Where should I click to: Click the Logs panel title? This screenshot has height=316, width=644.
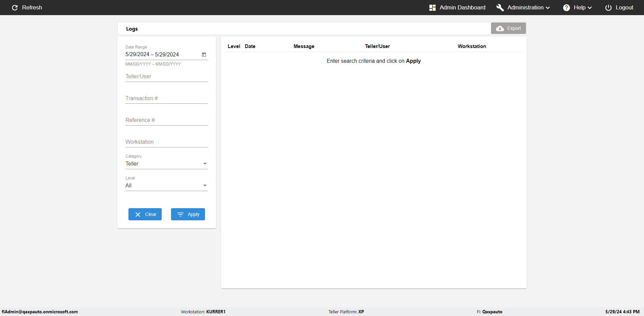pos(132,29)
